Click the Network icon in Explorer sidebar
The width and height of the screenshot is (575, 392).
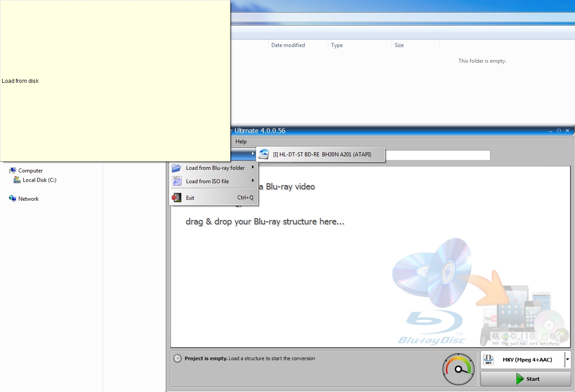13,198
